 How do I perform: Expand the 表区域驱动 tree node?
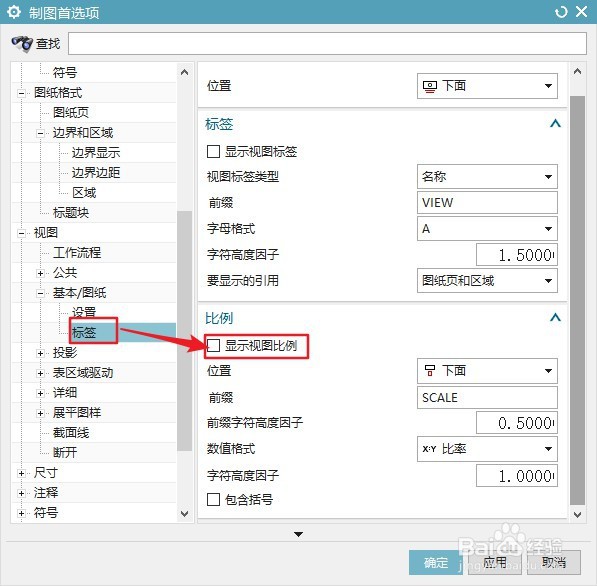pos(40,373)
